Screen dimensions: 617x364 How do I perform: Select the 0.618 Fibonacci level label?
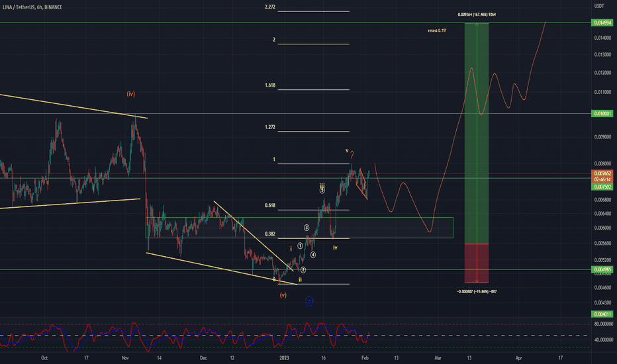pos(270,205)
